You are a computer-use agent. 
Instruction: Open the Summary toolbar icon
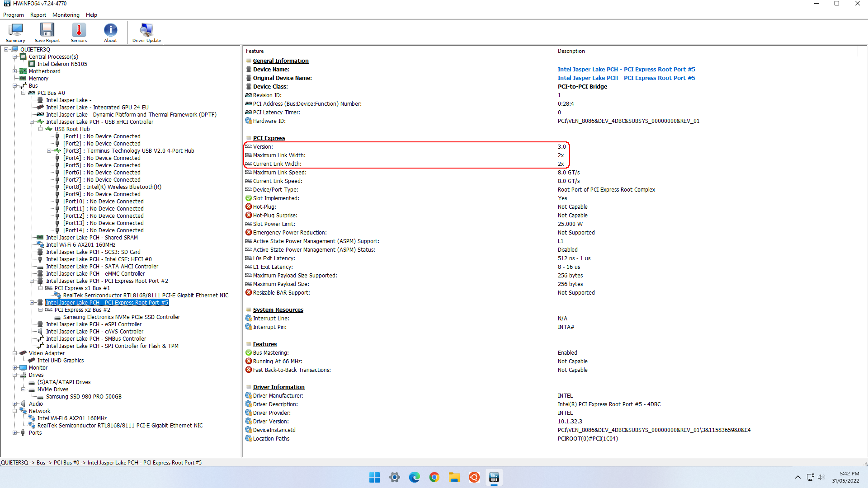pyautogui.click(x=15, y=33)
